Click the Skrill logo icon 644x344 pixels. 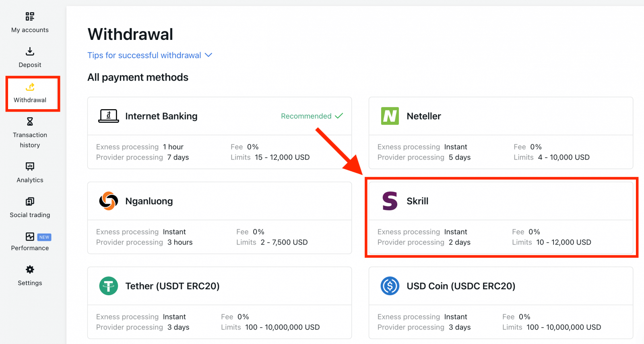[389, 201]
